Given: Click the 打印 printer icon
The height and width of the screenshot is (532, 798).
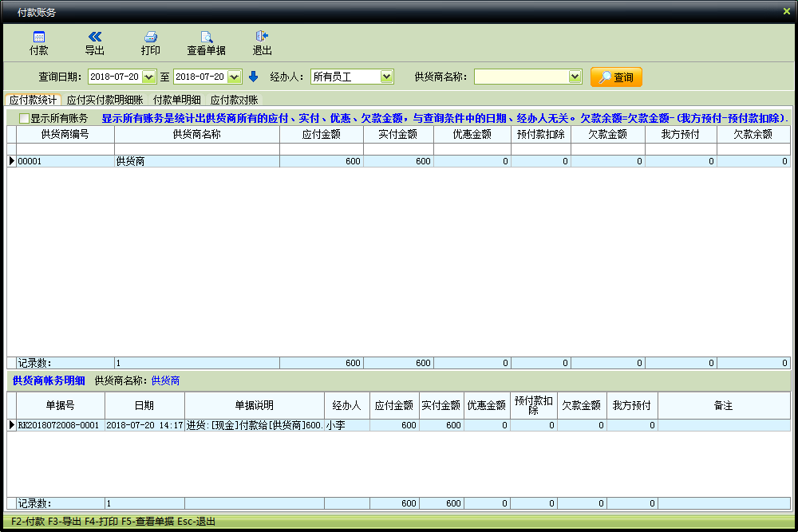Looking at the screenshot, I should point(150,37).
